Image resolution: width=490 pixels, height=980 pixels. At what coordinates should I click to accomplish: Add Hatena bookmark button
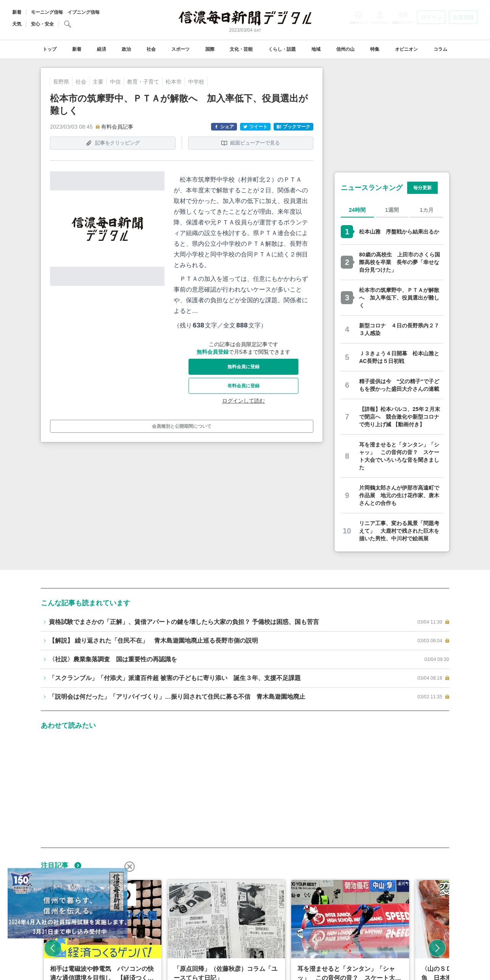pyautogui.click(x=293, y=127)
